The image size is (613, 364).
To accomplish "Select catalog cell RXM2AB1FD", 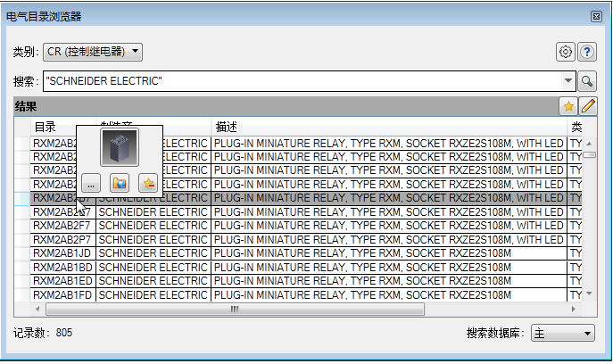I will (63, 295).
